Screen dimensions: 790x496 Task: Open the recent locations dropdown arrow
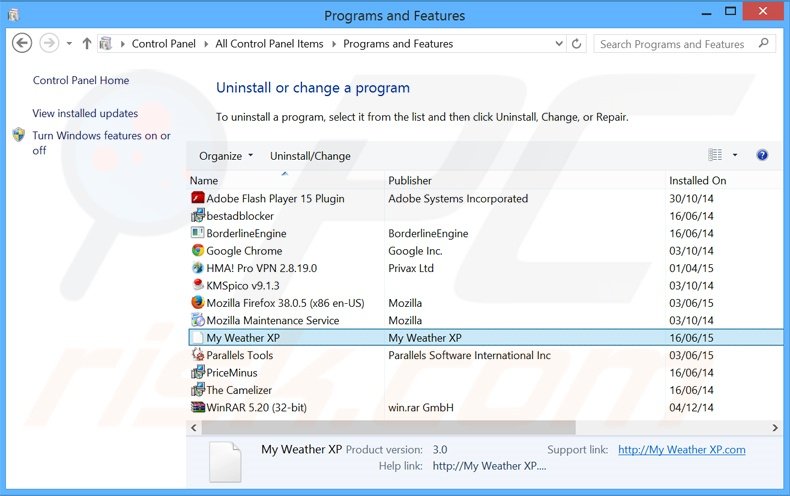70,44
